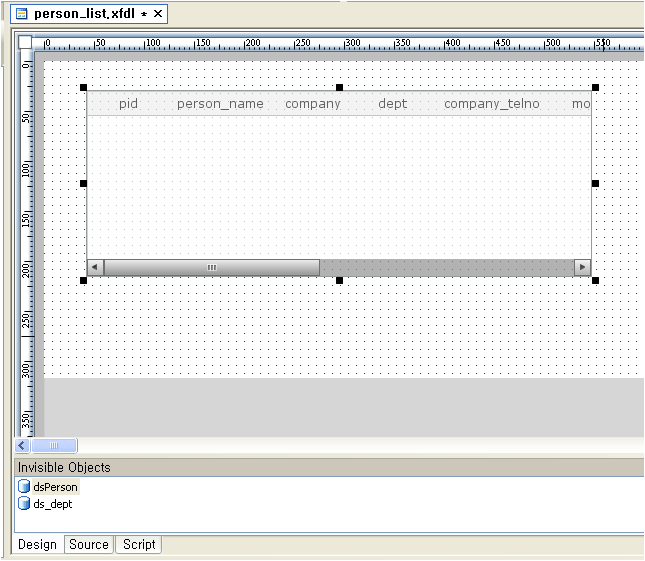This screenshot has width=645, height=561.
Task: Click the grid's horizontal scrollbar thumb
Action: tap(211, 268)
